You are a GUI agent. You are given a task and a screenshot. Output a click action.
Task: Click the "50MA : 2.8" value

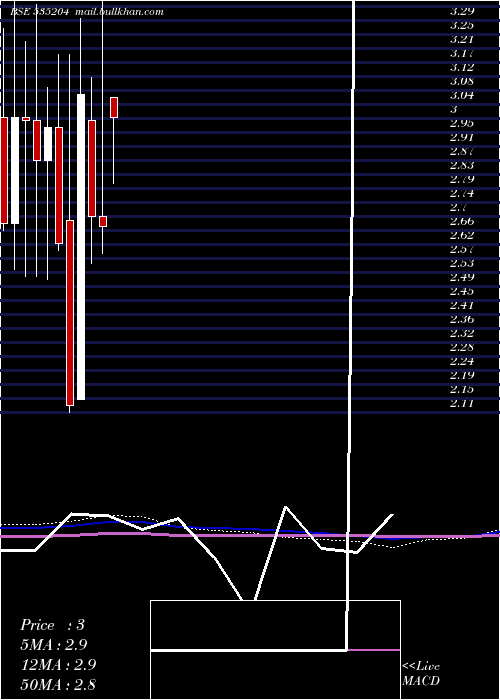click(58, 684)
